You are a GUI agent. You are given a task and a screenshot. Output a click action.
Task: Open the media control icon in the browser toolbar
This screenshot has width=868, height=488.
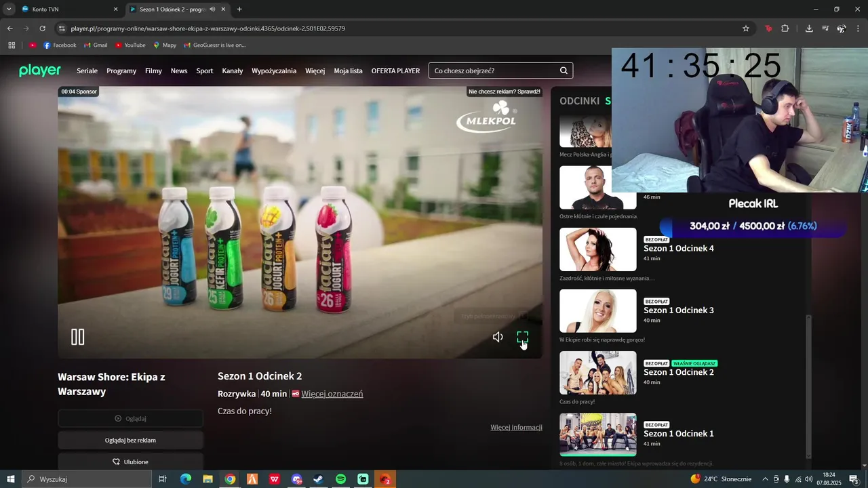click(825, 28)
